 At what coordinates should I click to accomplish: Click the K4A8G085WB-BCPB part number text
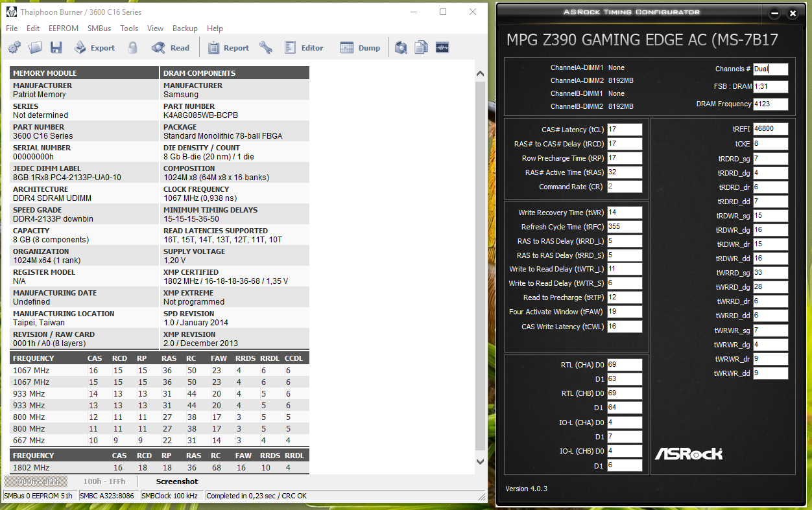coord(201,115)
